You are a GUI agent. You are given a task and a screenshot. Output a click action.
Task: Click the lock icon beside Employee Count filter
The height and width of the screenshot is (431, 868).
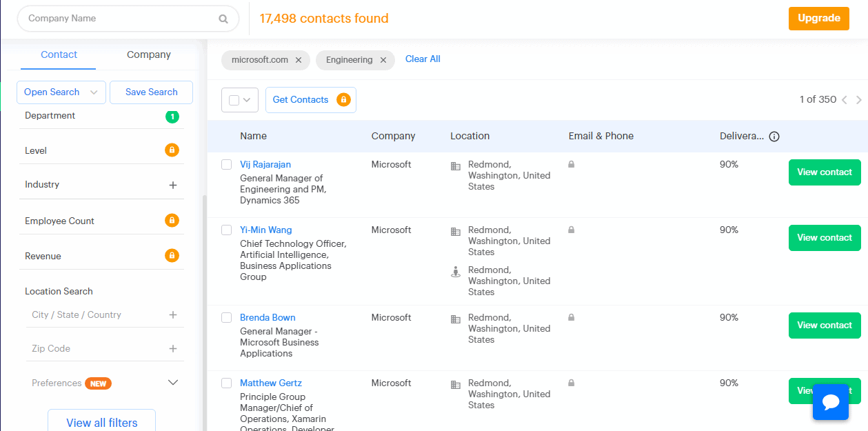[171, 221]
